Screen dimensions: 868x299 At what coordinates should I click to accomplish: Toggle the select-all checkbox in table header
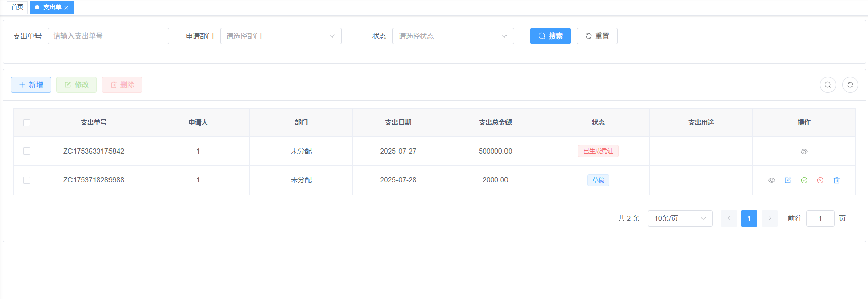click(x=27, y=123)
